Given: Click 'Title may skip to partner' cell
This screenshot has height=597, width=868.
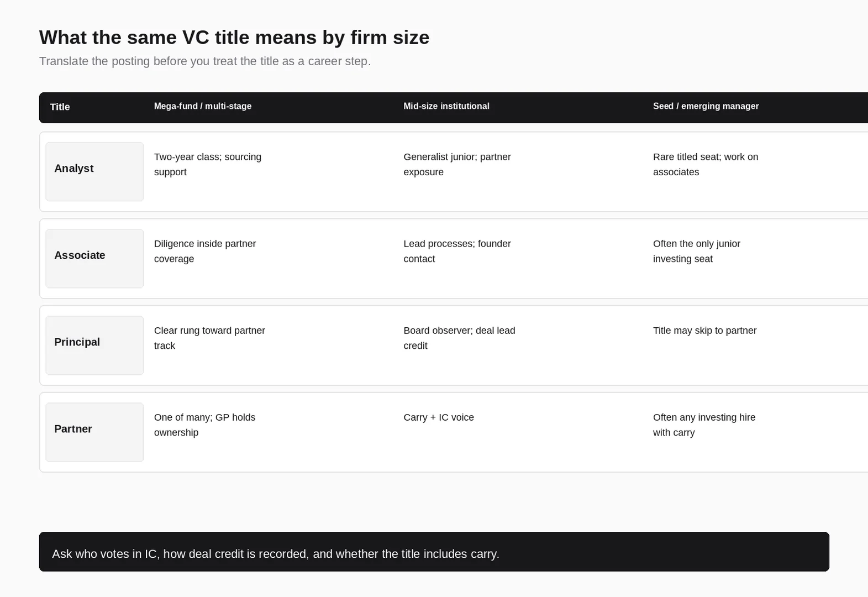Looking at the screenshot, I should coord(704,331).
